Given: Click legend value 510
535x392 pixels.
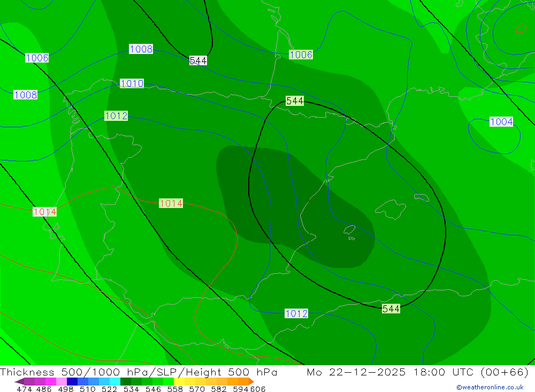Looking at the screenshot, I should (87, 389).
